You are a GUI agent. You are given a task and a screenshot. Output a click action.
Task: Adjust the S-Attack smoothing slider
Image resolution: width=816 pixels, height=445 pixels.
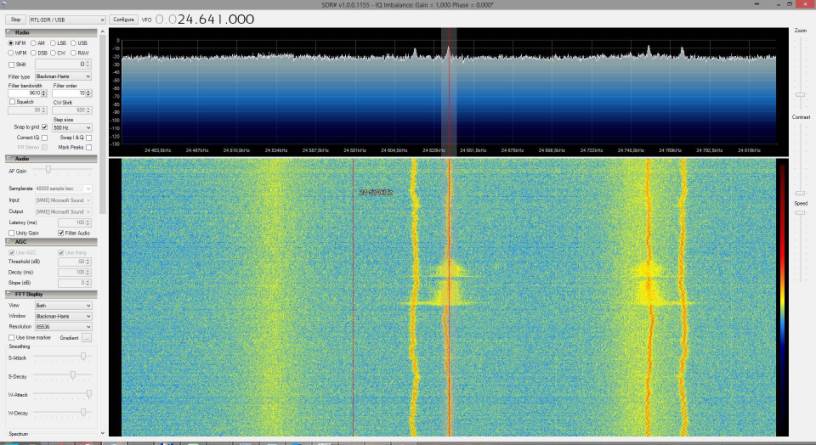[83, 357]
